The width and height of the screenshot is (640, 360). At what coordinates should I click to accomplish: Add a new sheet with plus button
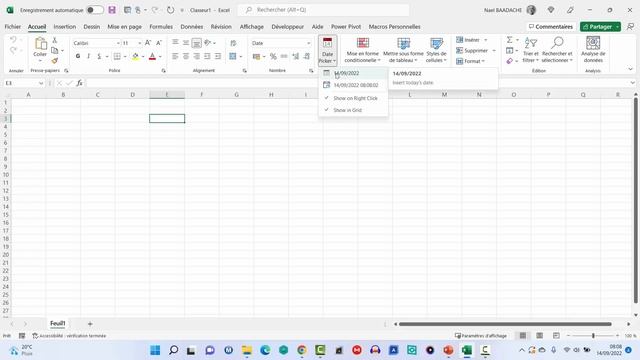[90, 324]
